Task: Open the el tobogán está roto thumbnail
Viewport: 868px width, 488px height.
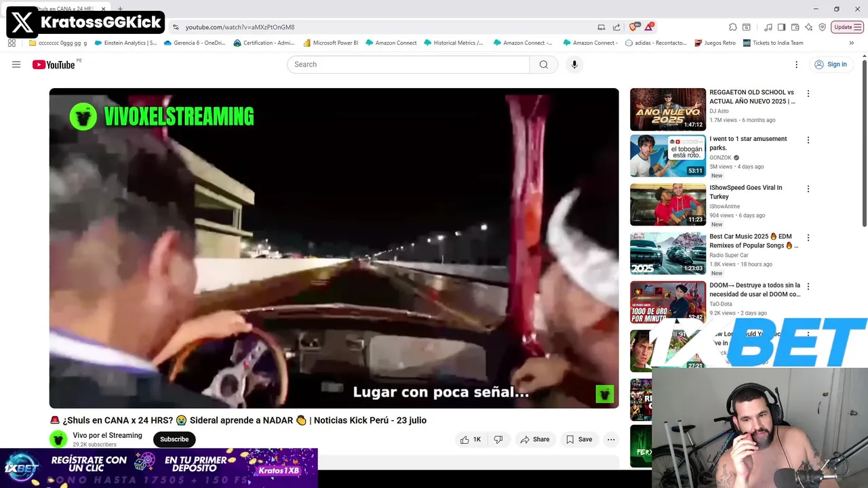Action: coord(668,156)
